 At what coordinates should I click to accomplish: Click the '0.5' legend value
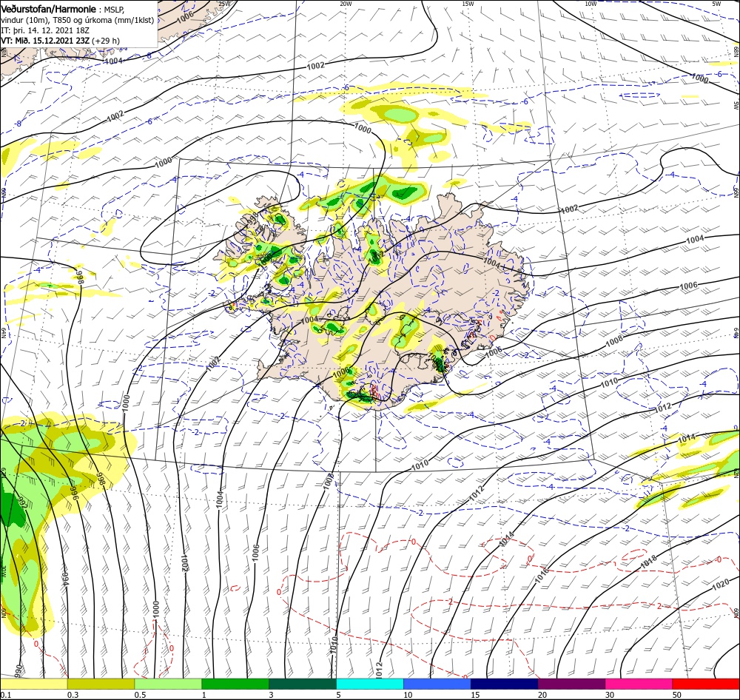(140, 695)
